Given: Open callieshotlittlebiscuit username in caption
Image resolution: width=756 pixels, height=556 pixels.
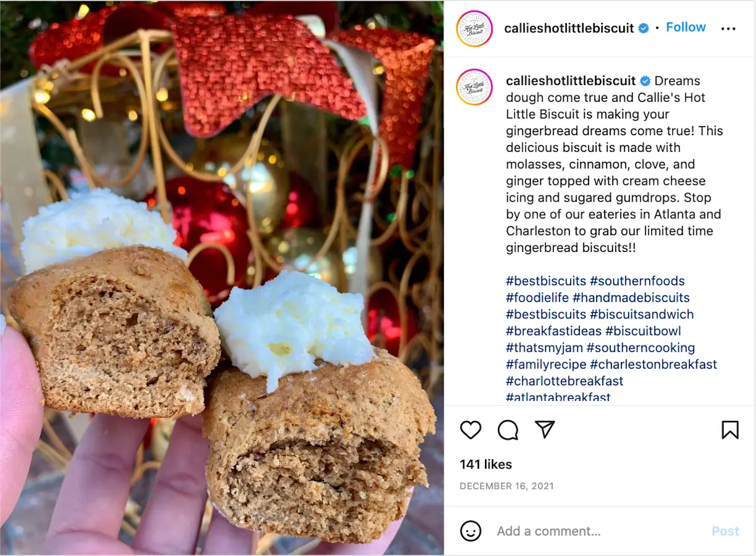Looking at the screenshot, I should [x=571, y=81].
